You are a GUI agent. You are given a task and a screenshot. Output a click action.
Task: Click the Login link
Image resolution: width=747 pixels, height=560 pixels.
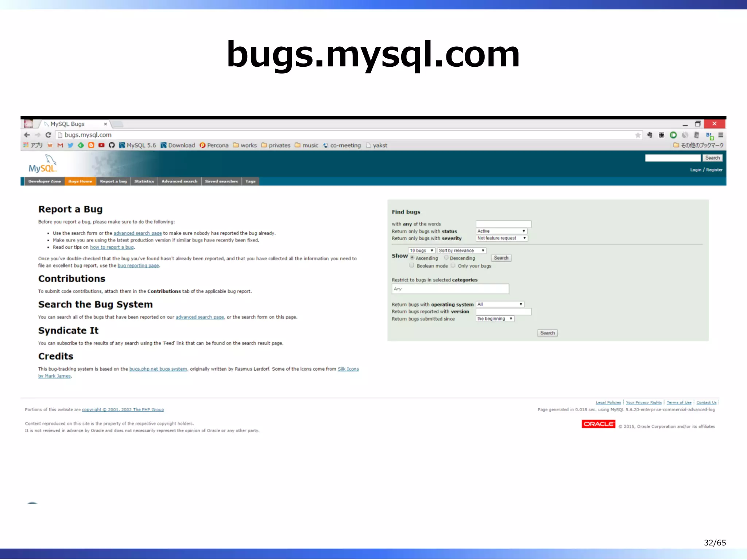point(696,170)
